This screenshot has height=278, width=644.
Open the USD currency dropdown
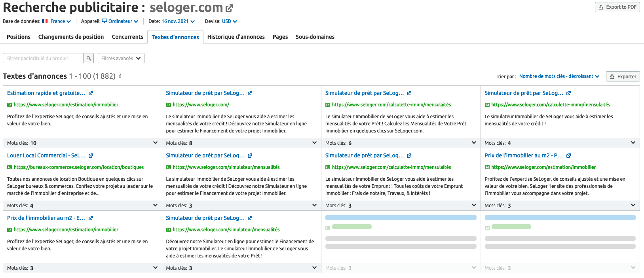(230, 21)
